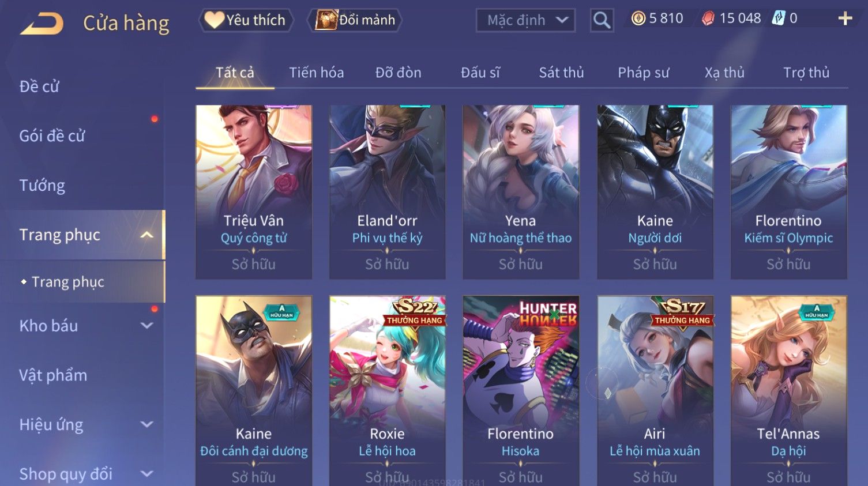868x486 pixels.
Task: Tap the blue voucher currency icon
Action: 779,18
